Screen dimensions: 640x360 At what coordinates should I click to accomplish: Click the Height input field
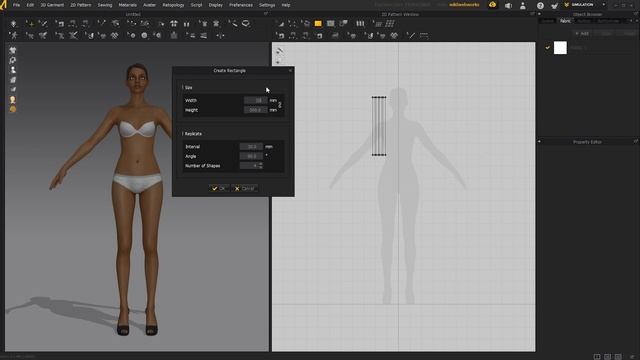(x=256, y=110)
